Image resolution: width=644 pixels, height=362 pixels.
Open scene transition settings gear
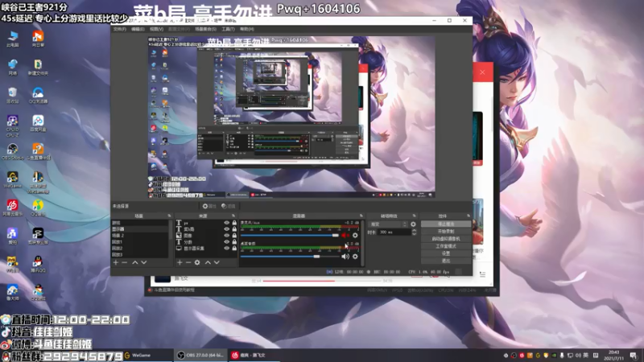pyautogui.click(x=413, y=224)
